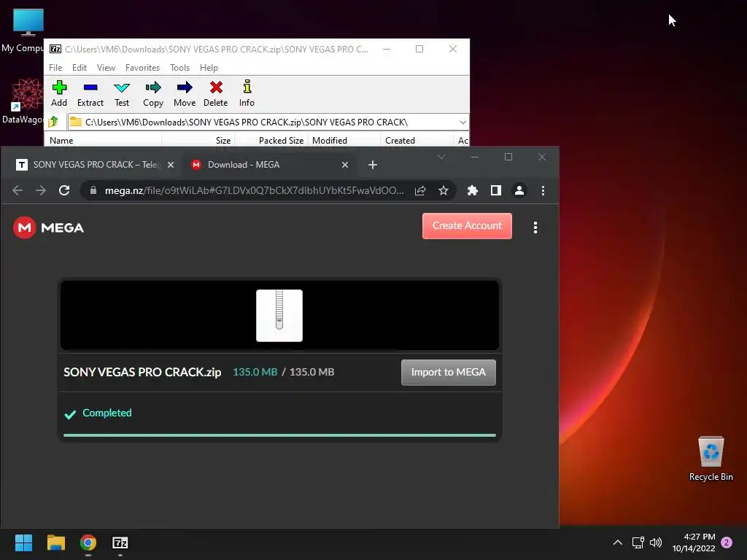Open the File menu in 7-Zip

[x=55, y=68]
